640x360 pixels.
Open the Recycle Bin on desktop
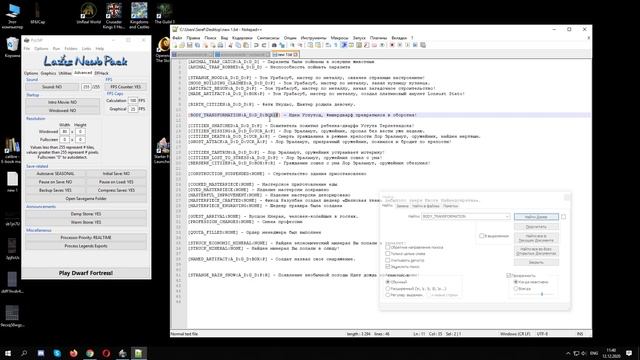coord(12,47)
